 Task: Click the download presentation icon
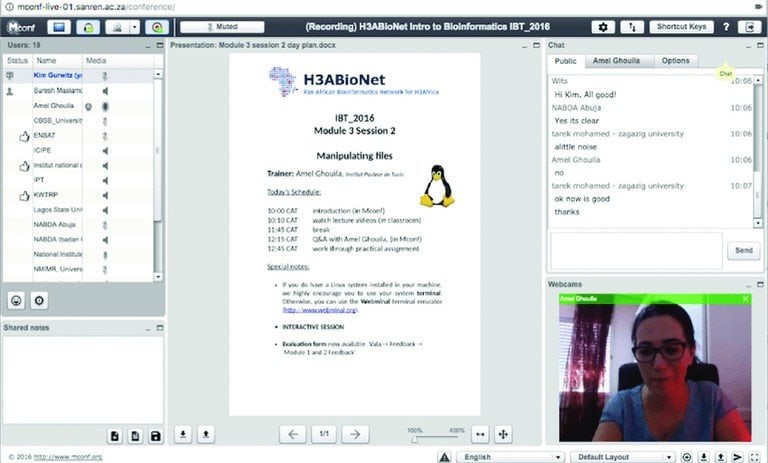(183, 434)
